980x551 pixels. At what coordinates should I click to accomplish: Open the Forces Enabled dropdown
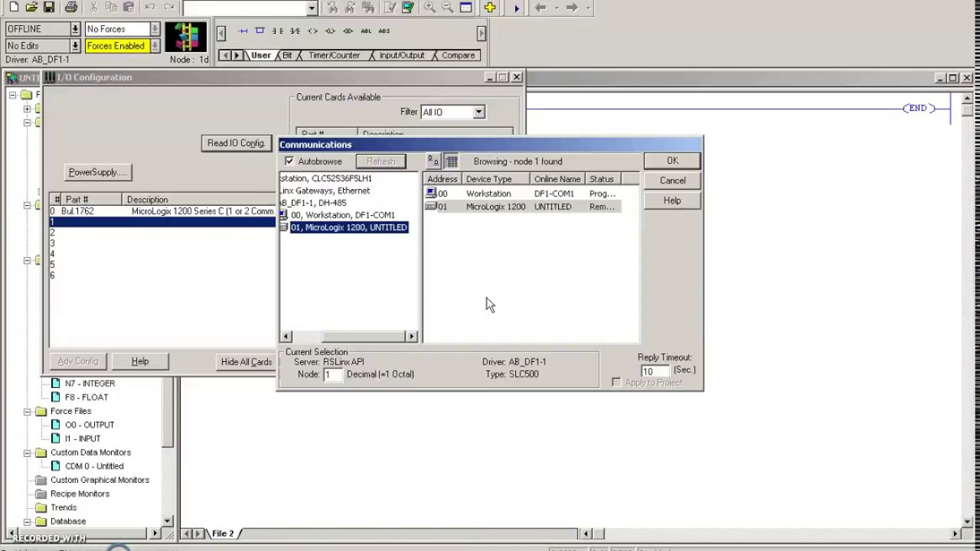(x=155, y=46)
